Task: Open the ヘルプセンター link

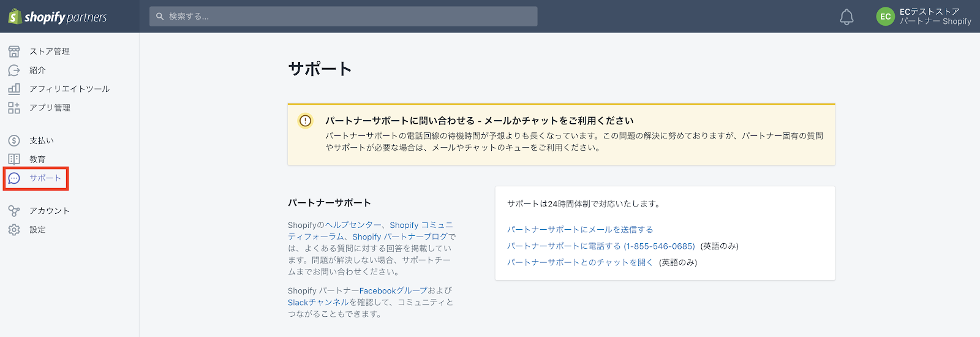Action: point(353,225)
